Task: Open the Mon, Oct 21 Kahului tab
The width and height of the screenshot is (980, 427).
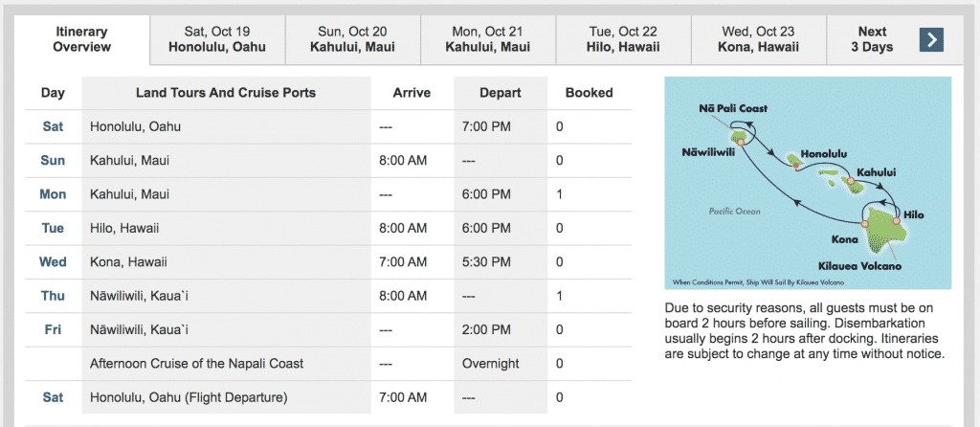Action: point(487,39)
